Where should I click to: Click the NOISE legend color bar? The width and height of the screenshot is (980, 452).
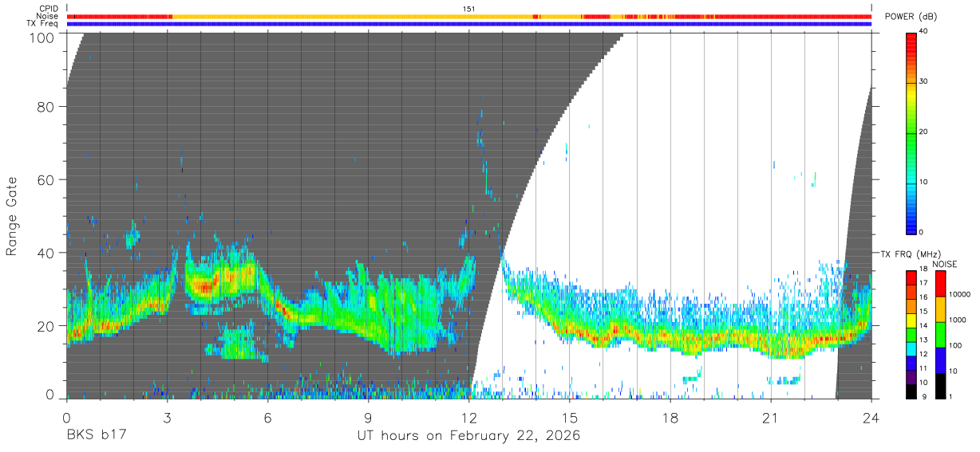939,335
